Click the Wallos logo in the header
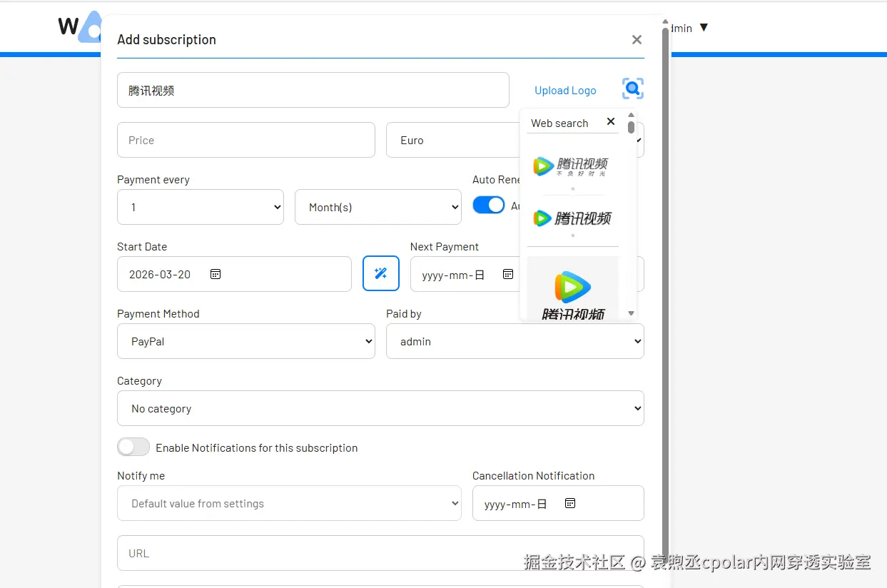 point(80,27)
